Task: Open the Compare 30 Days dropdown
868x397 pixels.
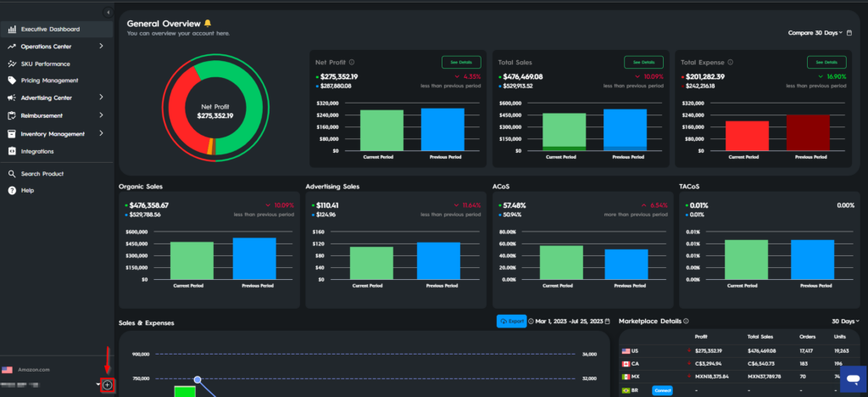Action: pos(815,33)
